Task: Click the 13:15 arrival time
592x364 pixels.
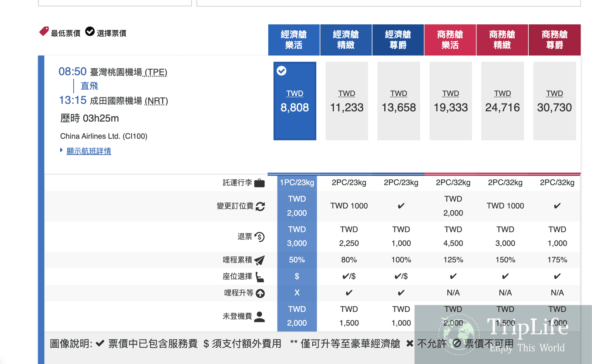Action: (73, 100)
